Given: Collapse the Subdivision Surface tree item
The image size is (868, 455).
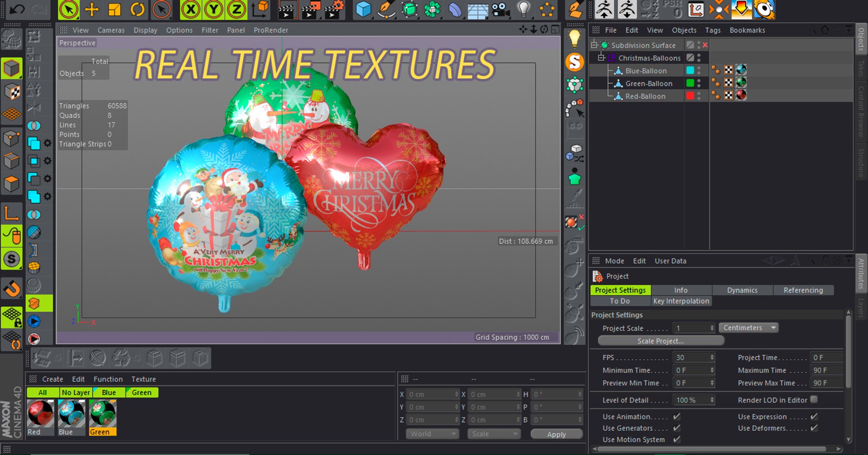Looking at the screenshot, I should coord(594,45).
